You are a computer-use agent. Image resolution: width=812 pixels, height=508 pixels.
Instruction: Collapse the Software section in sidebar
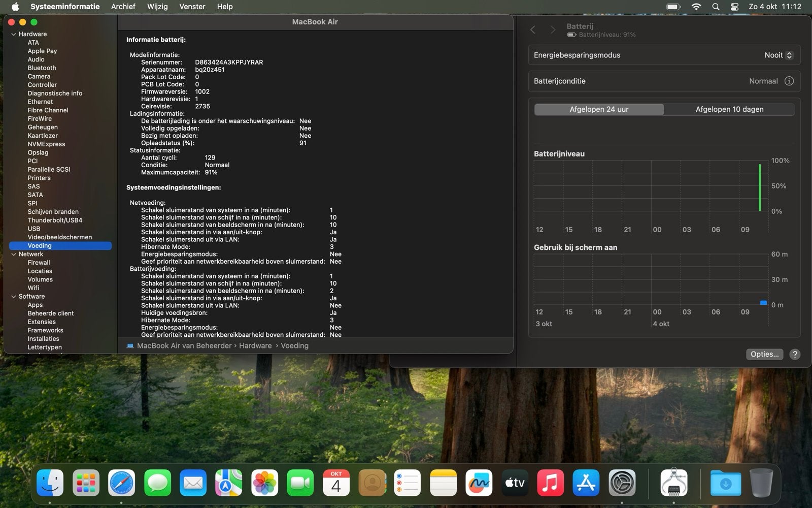(x=14, y=296)
